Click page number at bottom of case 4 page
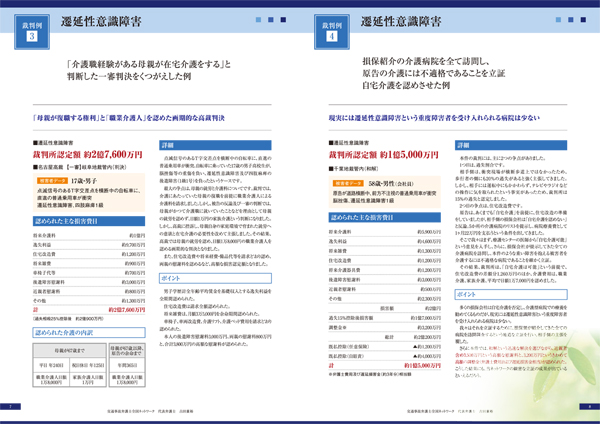Image resolution: width=600 pixels, height=424 pixels. [x=590, y=406]
